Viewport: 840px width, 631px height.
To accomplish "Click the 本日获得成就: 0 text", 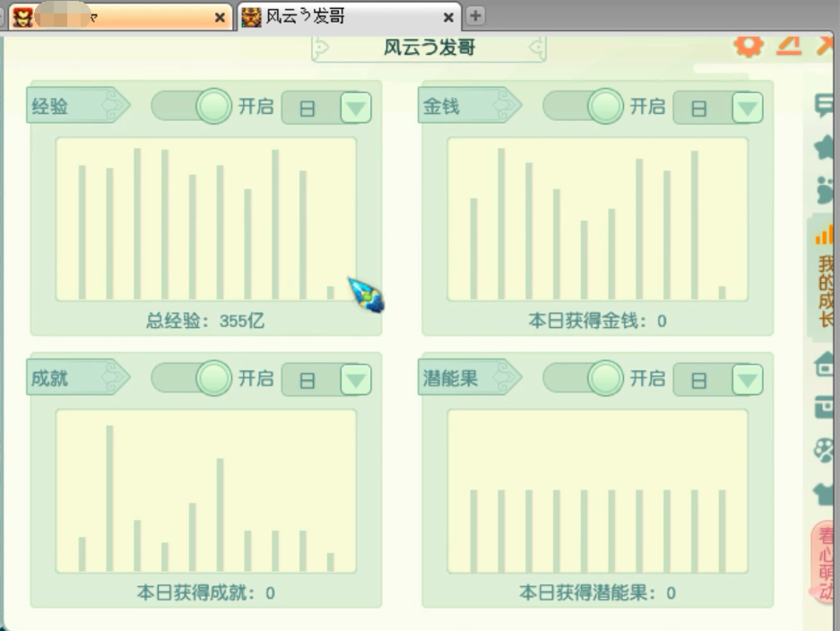I will coord(205,593).
